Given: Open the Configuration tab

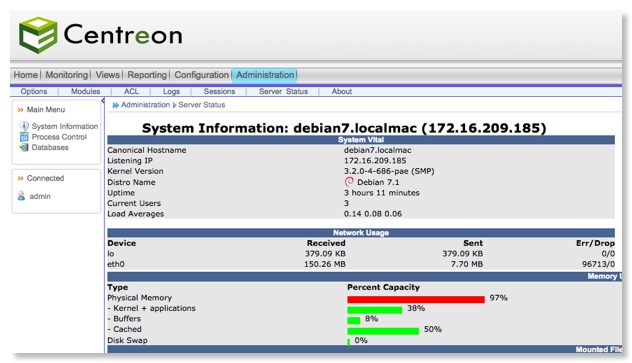Looking at the screenshot, I should pyautogui.click(x=202, y=75).
